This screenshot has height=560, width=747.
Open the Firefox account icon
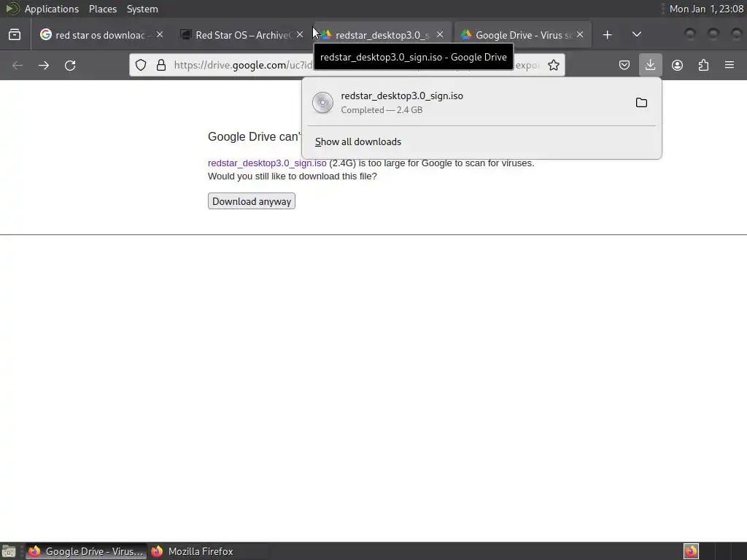point(677,65)
